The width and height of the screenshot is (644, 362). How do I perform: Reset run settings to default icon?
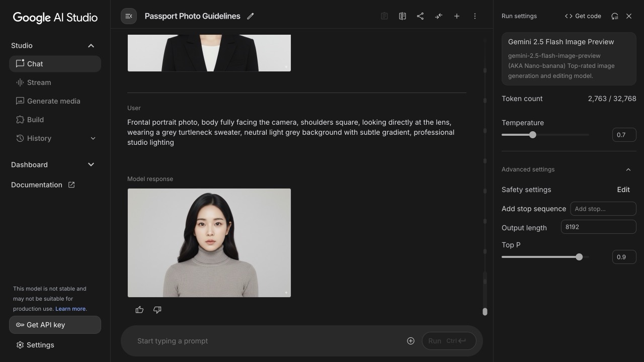click(615, 16)
